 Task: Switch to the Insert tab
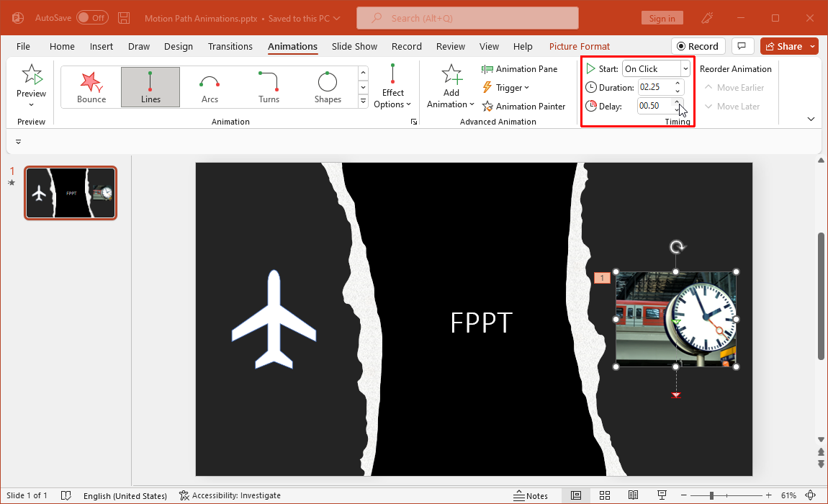pos(102,47)
